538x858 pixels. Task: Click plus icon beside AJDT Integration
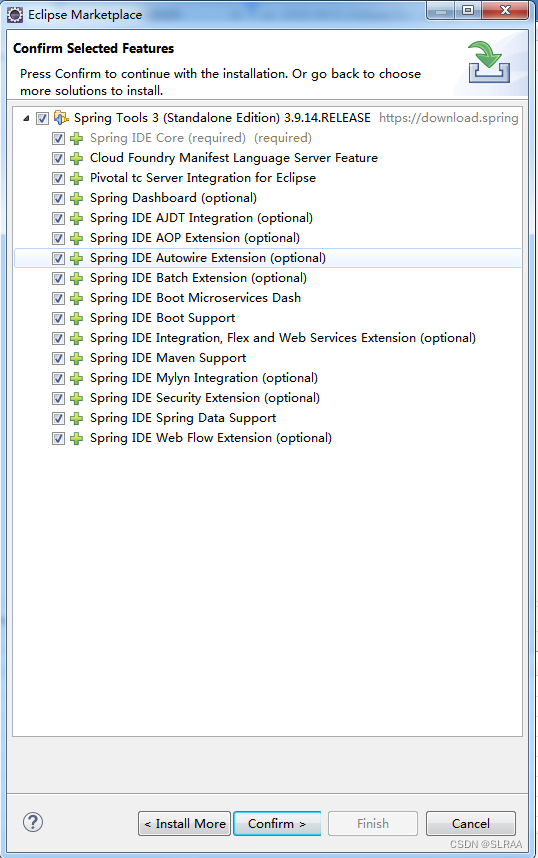pyautogui.click(x=77, y=218)
